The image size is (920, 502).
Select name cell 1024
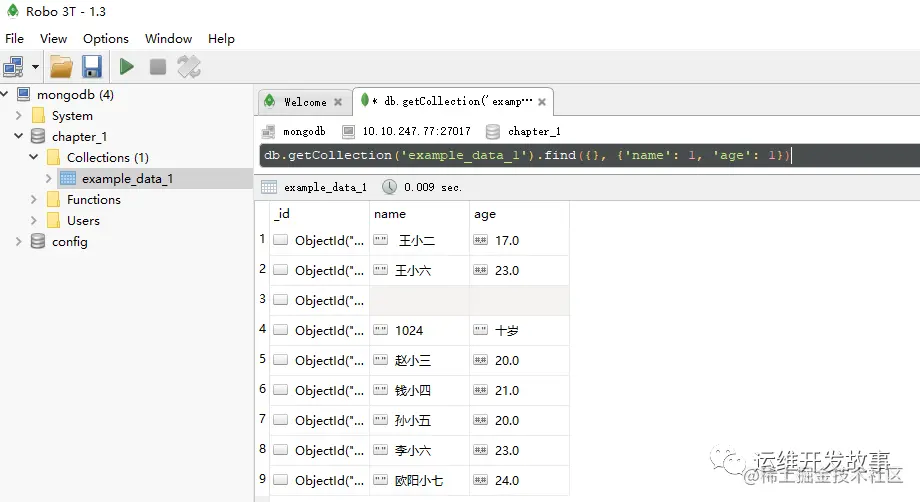click(420, 330)
